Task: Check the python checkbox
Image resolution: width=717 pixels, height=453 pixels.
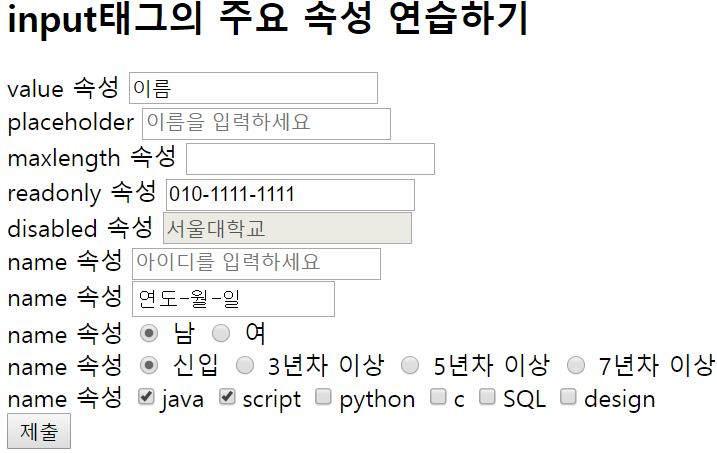Action: point(323,397)
